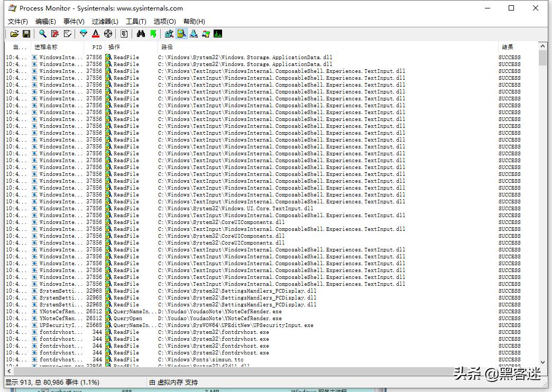
Task: Toggle Show Network Activity icon
Action: (194, 34)
